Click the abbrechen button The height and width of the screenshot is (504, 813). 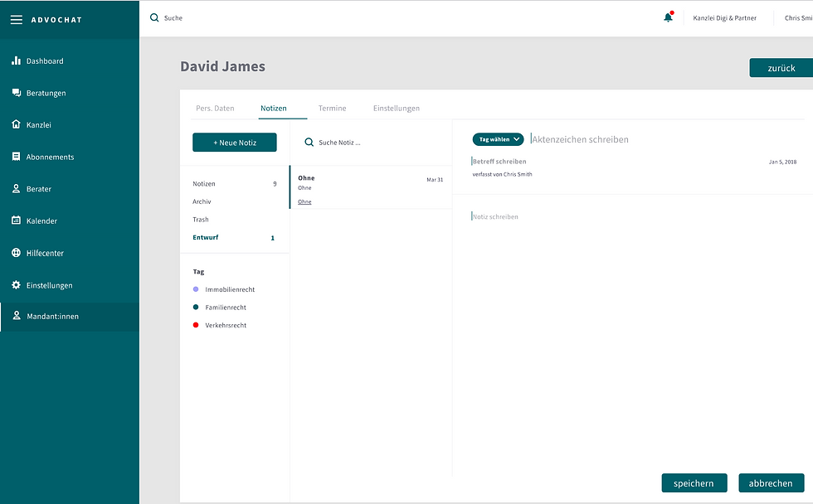[771, 483]
